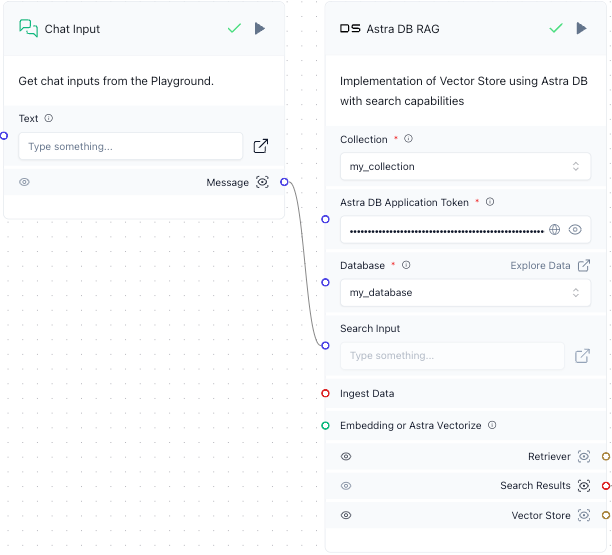Run the Chat Input component play button

tap(260, 29)
